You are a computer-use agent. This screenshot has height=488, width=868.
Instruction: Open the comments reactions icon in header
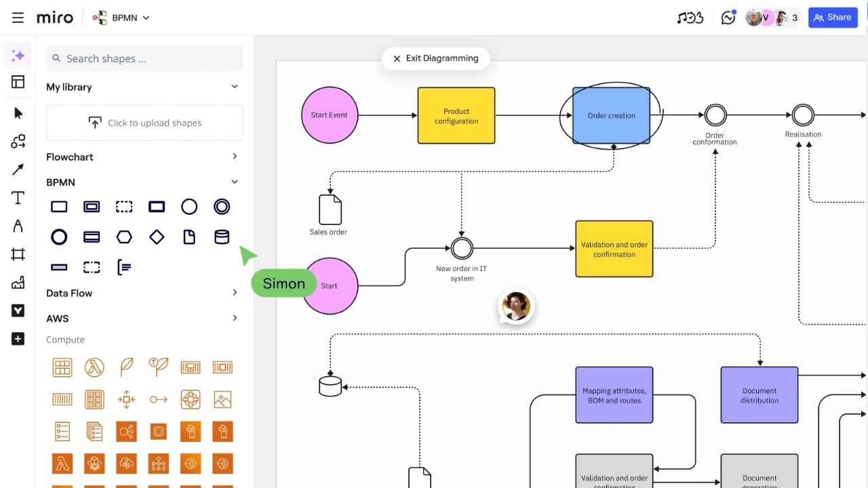coord(728,18)
